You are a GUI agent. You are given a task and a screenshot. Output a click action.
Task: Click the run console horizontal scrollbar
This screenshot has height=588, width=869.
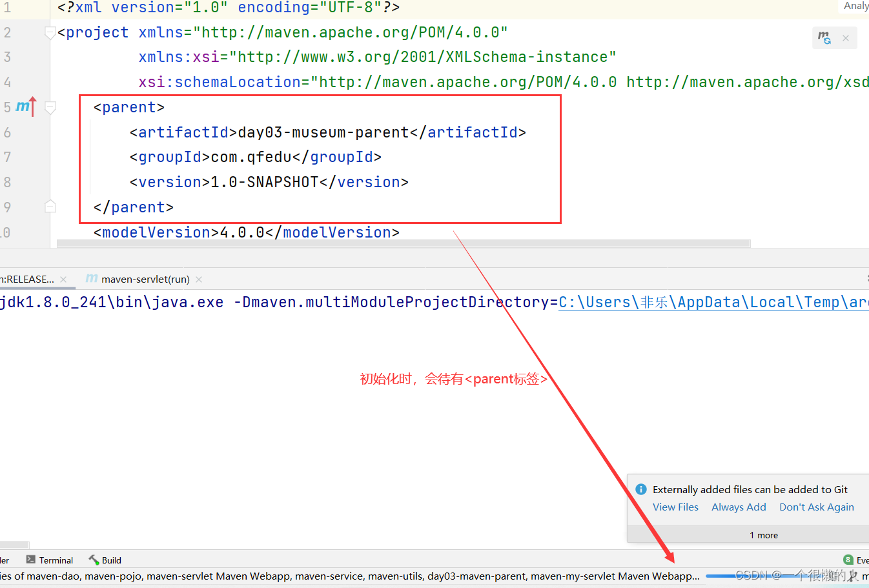14,545
